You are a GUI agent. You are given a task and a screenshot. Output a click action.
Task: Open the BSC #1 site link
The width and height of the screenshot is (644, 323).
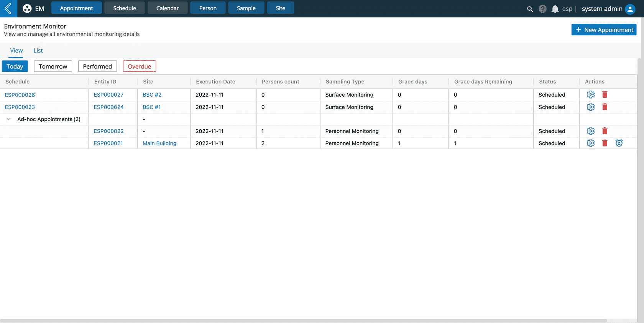pos(152,107)
